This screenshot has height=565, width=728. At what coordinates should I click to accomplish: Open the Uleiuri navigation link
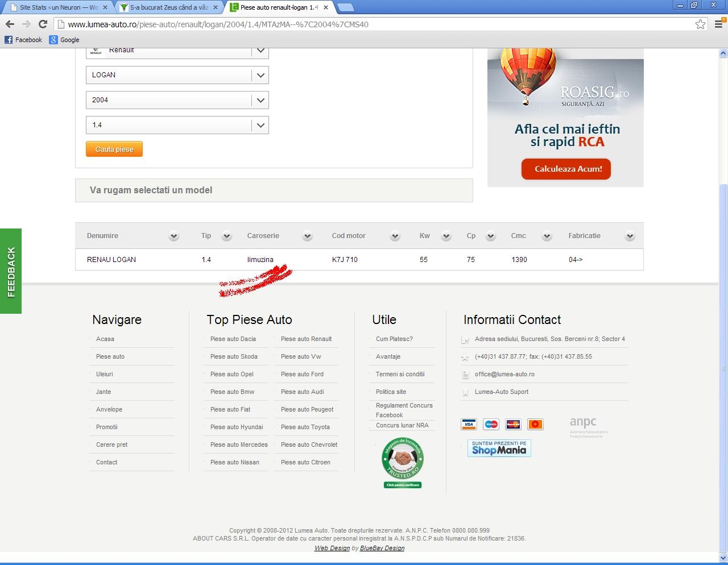[105, 374]
